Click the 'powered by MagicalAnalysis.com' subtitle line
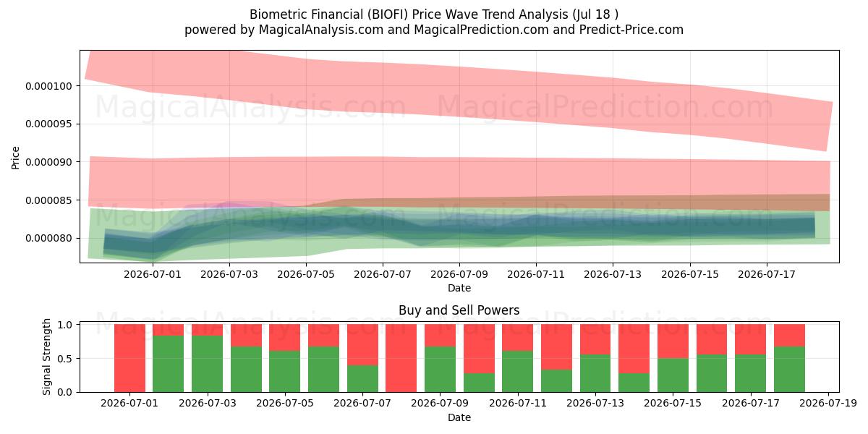868x434 pixels. (434, 30)
